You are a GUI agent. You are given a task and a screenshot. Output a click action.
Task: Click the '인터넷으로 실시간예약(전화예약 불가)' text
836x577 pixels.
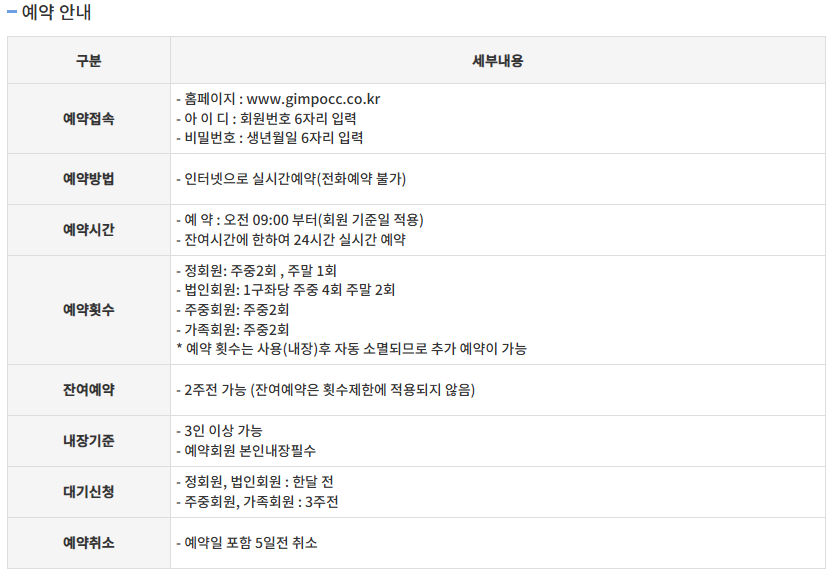[290, 179]
